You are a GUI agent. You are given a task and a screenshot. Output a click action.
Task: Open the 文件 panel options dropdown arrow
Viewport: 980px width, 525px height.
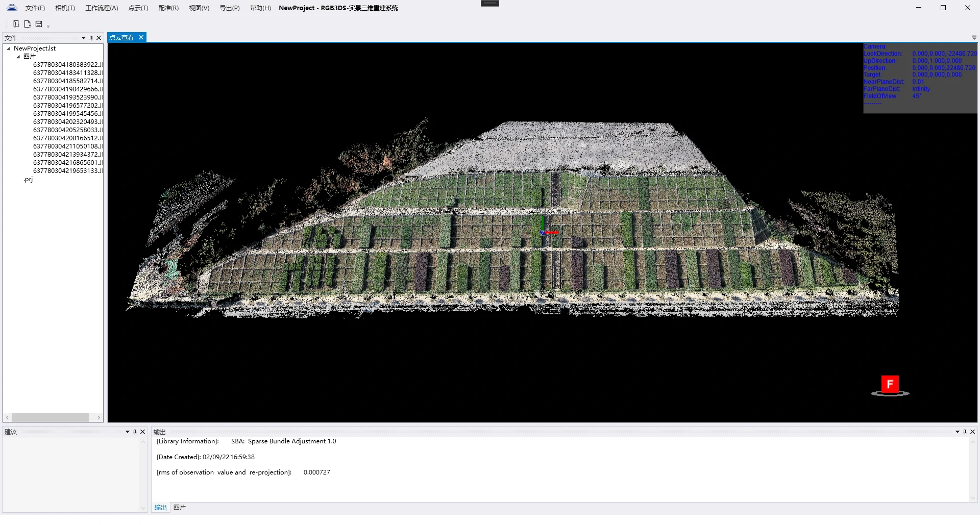click(x=84, y=38)
